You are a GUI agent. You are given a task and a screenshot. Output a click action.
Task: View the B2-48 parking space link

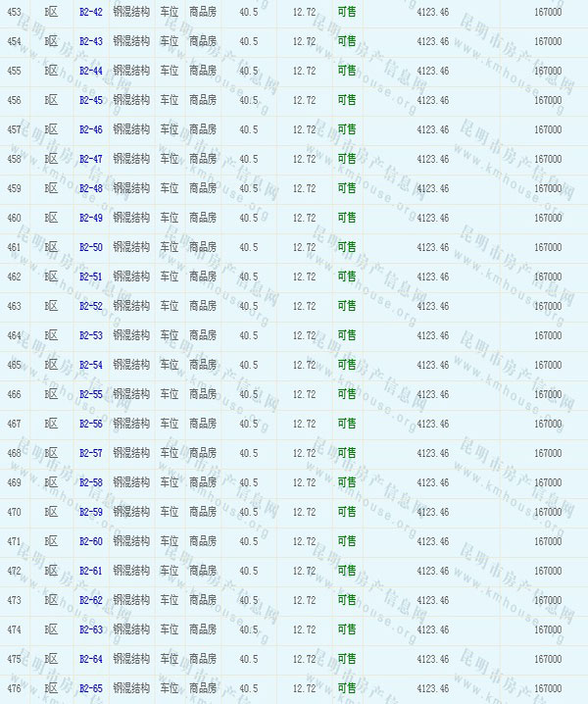[90, 188]
